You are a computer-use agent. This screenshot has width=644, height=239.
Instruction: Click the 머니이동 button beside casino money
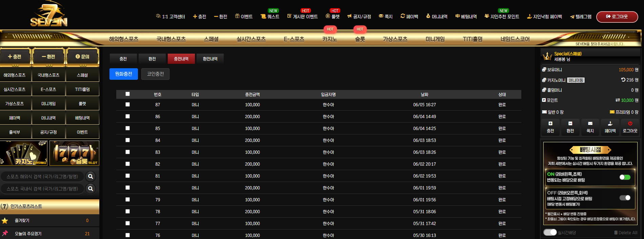(x=576, y=80)
